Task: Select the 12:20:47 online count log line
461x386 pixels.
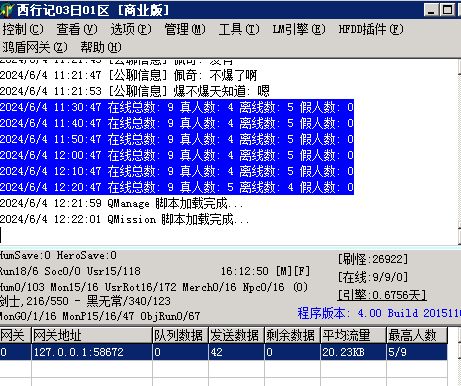Action: (x=177, y=187)
